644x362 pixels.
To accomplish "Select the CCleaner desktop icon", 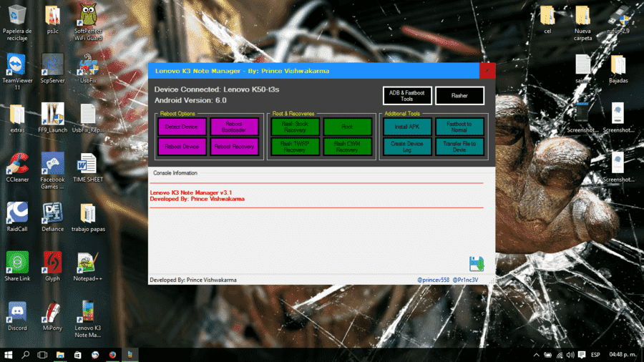I will pyautogui.click(x=17, y=167).
